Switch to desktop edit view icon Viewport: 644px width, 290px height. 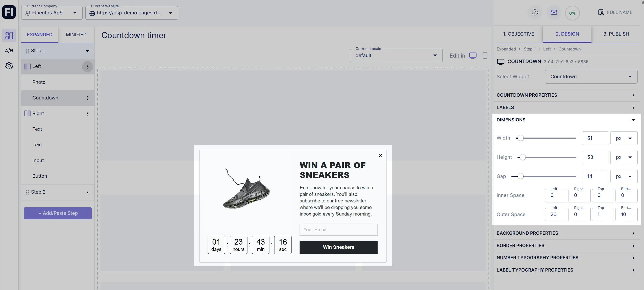(473, 55)
